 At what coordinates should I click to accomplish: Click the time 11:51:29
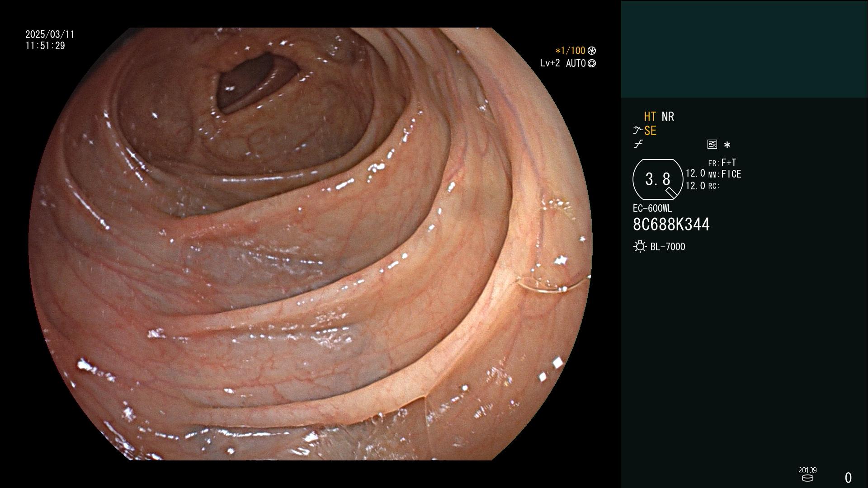coord(45,46)
